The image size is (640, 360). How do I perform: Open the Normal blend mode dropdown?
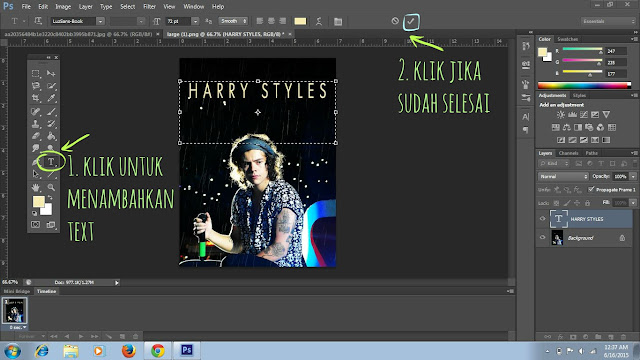563,176
